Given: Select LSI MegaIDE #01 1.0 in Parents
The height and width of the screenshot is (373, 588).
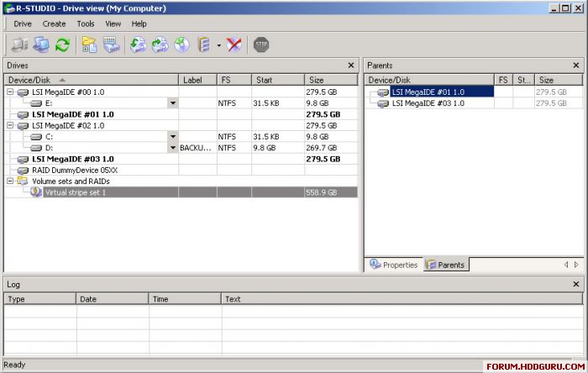Looking at the screenshot, I should 442,92.
